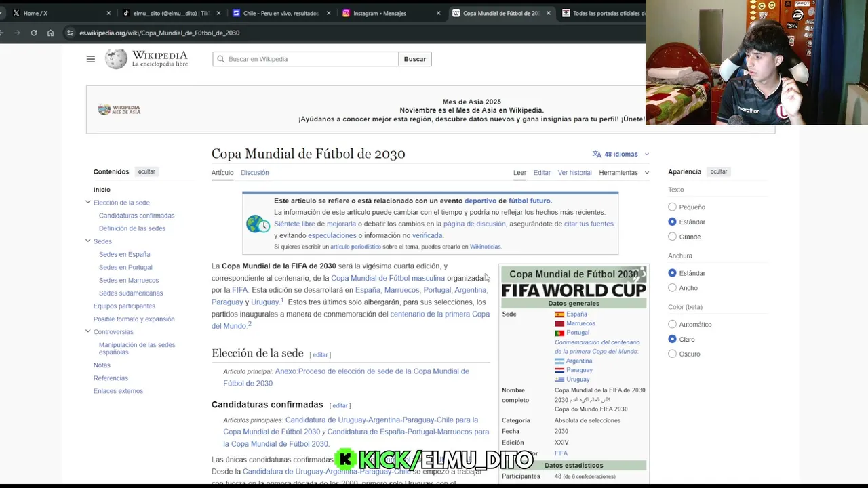Click the future-event globe clock icon
The height and width of the screenshot is (488, 868).
[x=258, y=224]
